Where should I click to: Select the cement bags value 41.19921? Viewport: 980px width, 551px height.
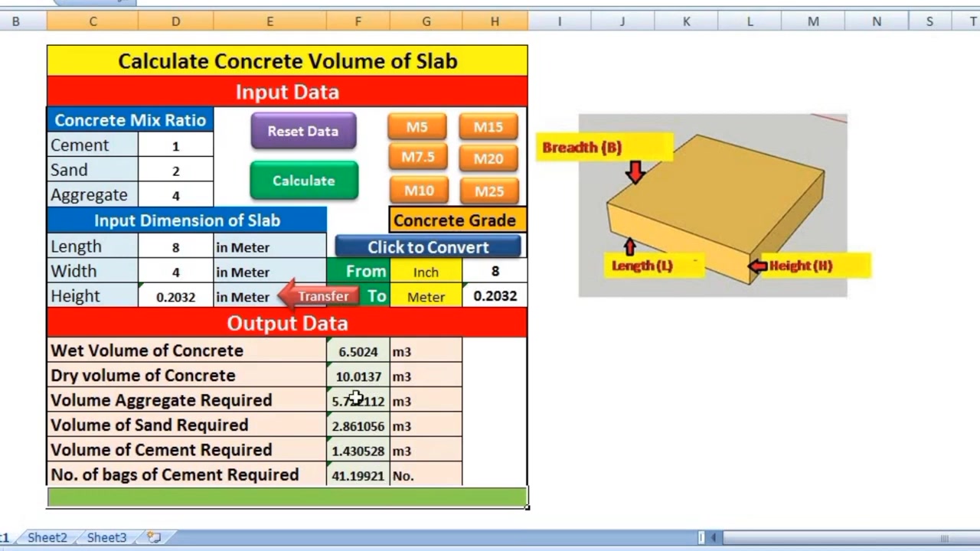(358, 475)
